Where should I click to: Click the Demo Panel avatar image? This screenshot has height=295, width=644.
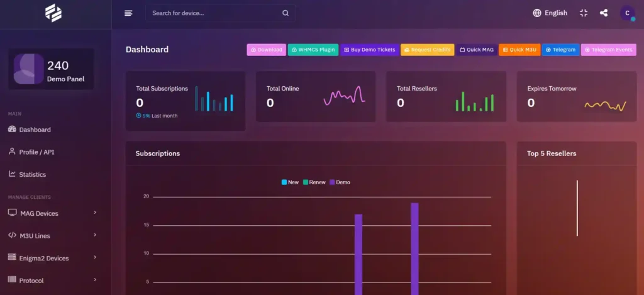[x=29, y=69]
